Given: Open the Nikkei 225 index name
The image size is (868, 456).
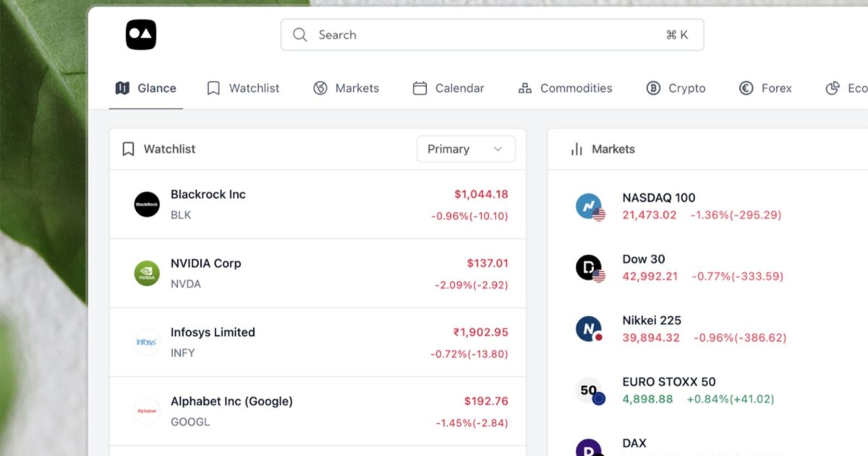Looking at the screenshot, I should (652, 320).
